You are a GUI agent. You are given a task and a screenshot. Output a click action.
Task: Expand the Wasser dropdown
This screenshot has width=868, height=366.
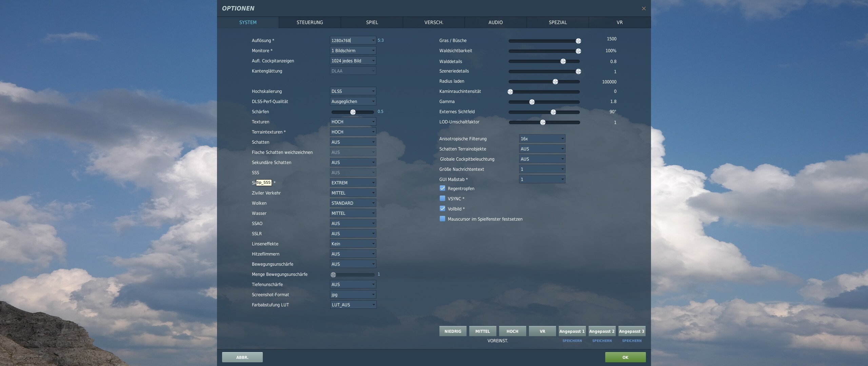pyautogui.click(x=353, y=213)
